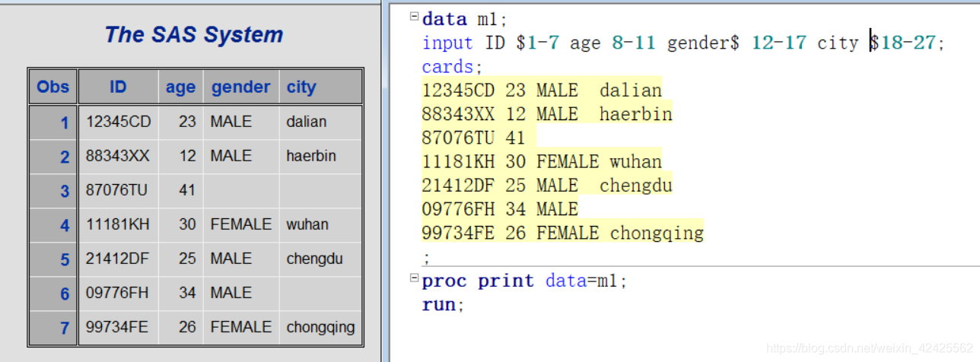Viewport: 980px width, 362px height.
Task: Select the gender column header
Action: pyautogui.click(x=240, y=87)
